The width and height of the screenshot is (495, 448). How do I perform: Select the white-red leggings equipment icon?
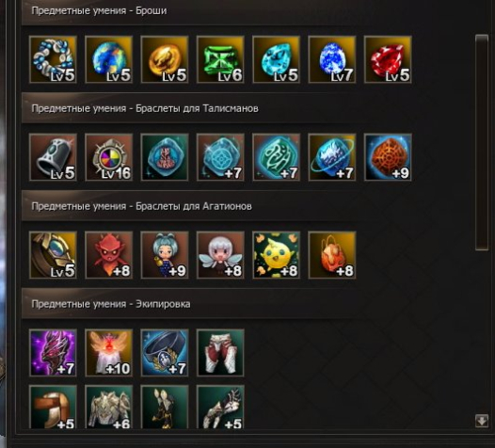pos(220,353)
